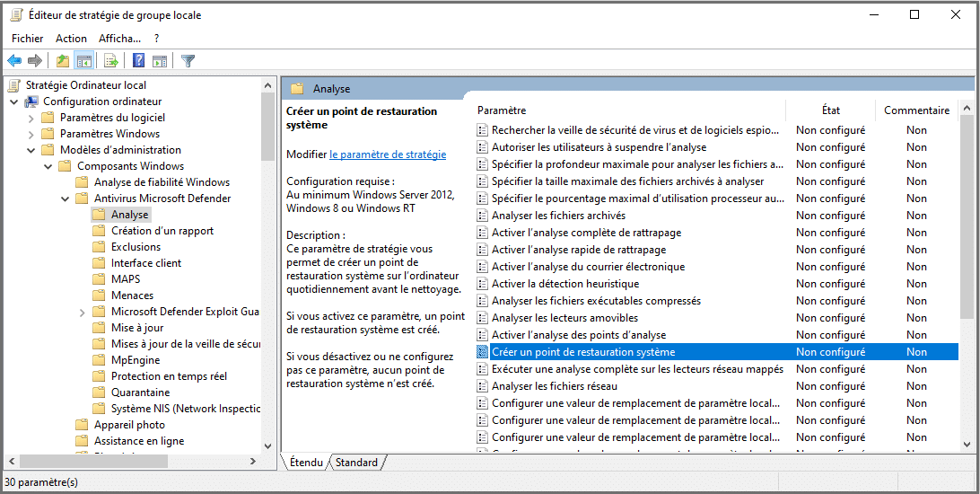Collapse the Antivirus Microsoft Defender node
980x494 pixels.
point(66,198)
